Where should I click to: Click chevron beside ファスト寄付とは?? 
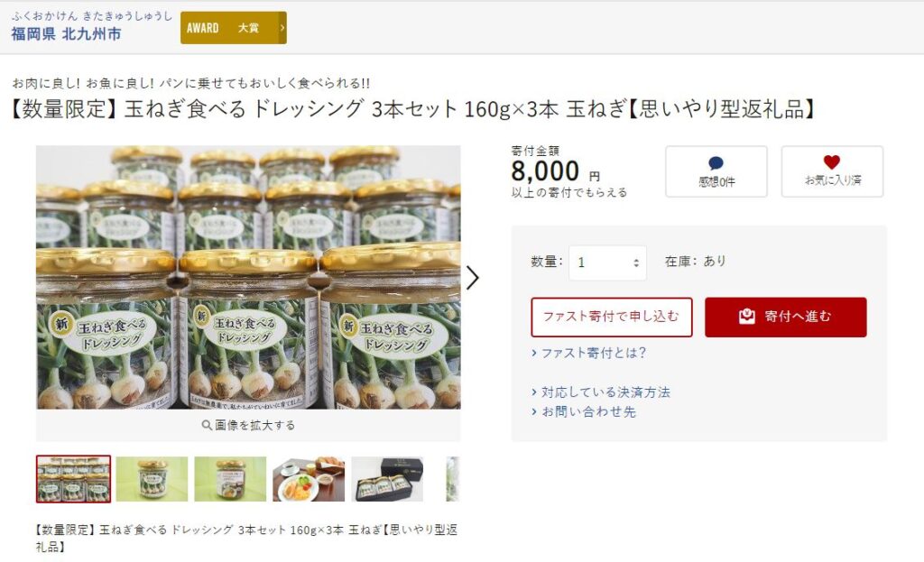pyautogui.click(x=534, y=353)
